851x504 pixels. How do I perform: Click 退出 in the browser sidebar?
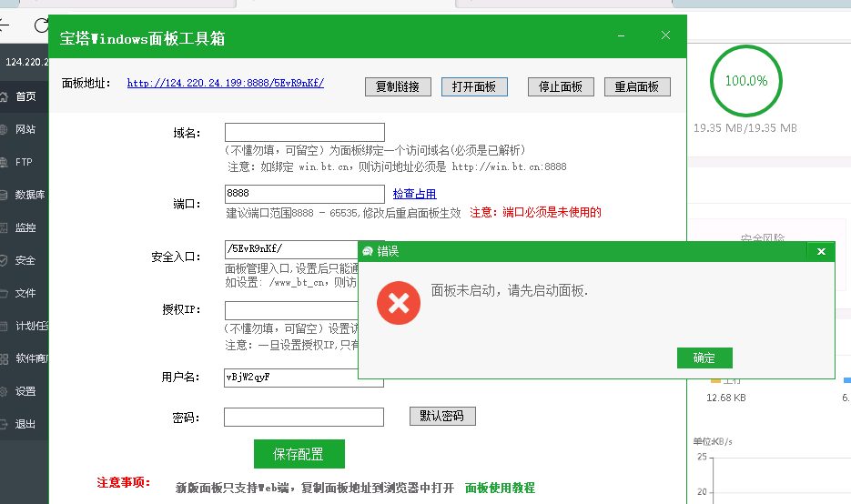(x=25, y=424)
